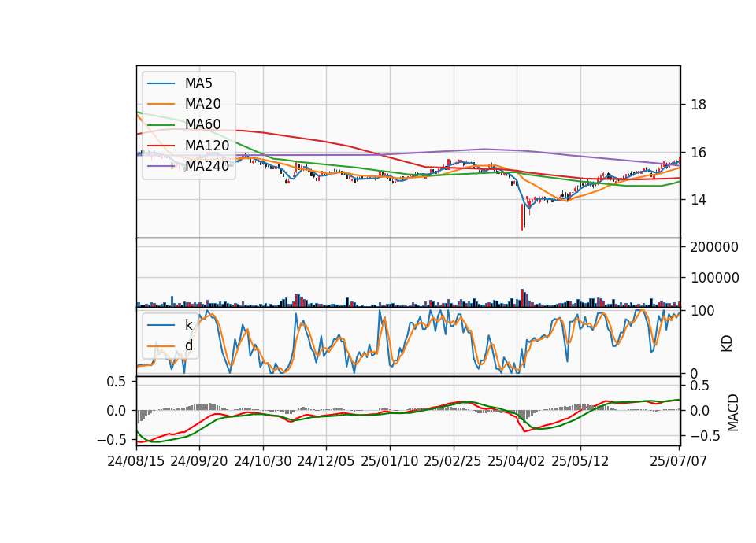
Task: Click the price axis label 16
Action: coord(699,153)
